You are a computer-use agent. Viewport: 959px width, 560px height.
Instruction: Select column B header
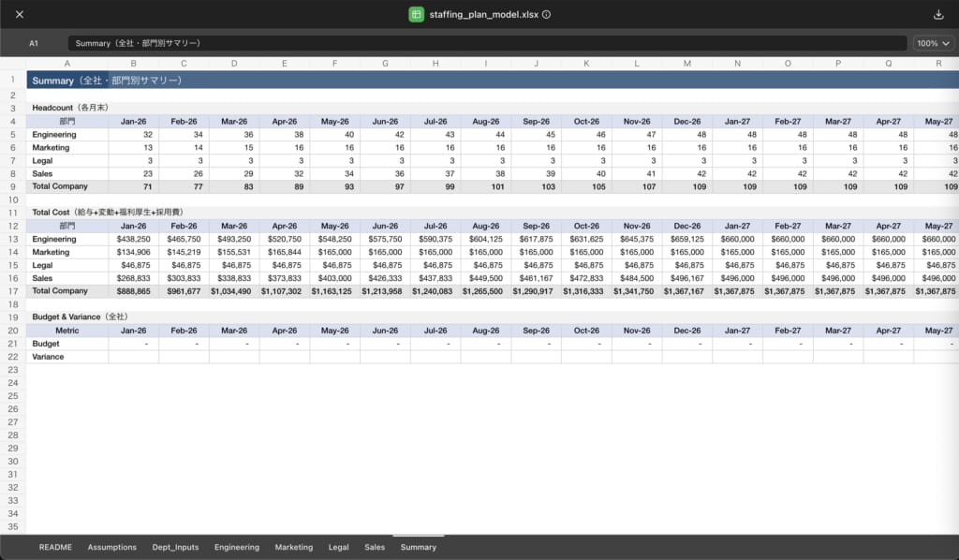click(133, 64)
